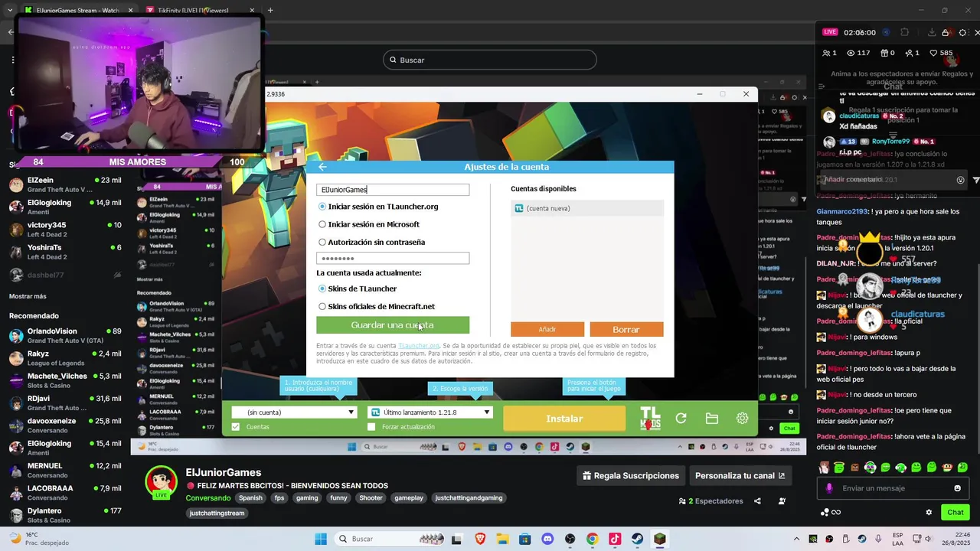Click the Windows Start button
Viewport: 980px width, 551px height.
click(x=321, y=539)
